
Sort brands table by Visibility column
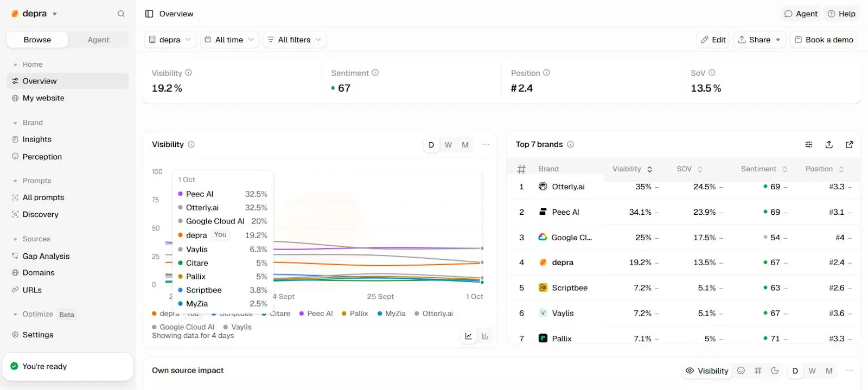pos(633,169)
